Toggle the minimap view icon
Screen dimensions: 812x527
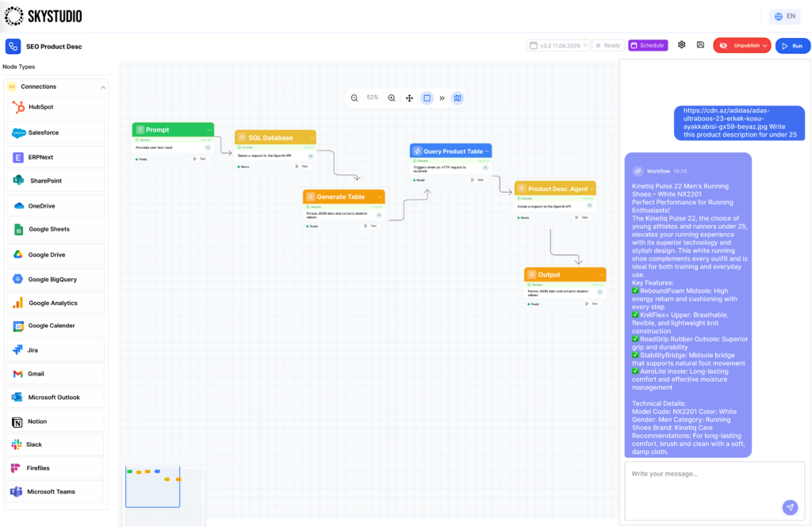click(x=458, y=98)
